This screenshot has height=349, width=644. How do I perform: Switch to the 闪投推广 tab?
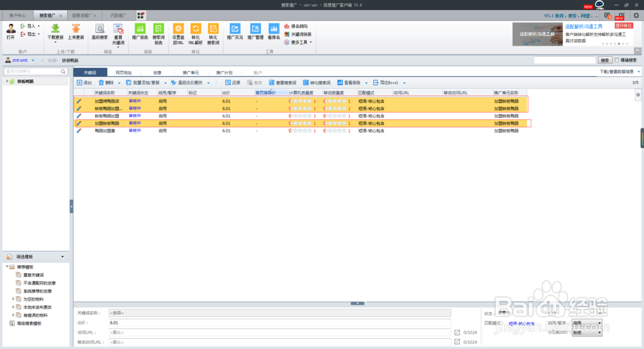pyautogui.click(x=118, y=15)
